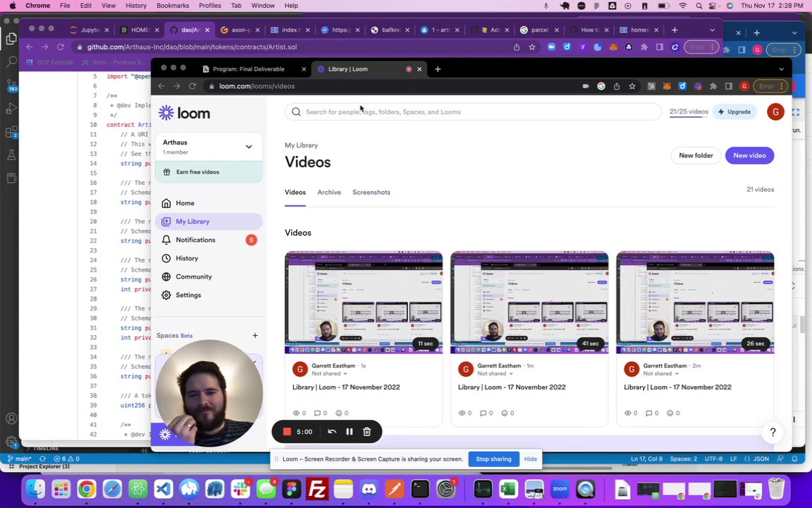Click the views eye icon on 11 sec video
Screen dimensions: 812x508
pyautogui.click(x=297, y=413)
